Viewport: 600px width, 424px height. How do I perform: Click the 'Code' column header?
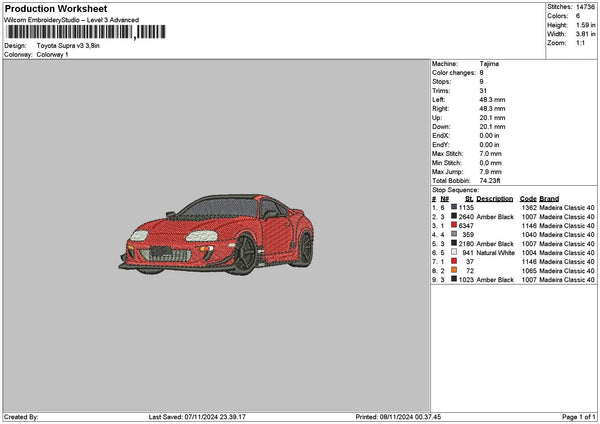tap(528, 199)
